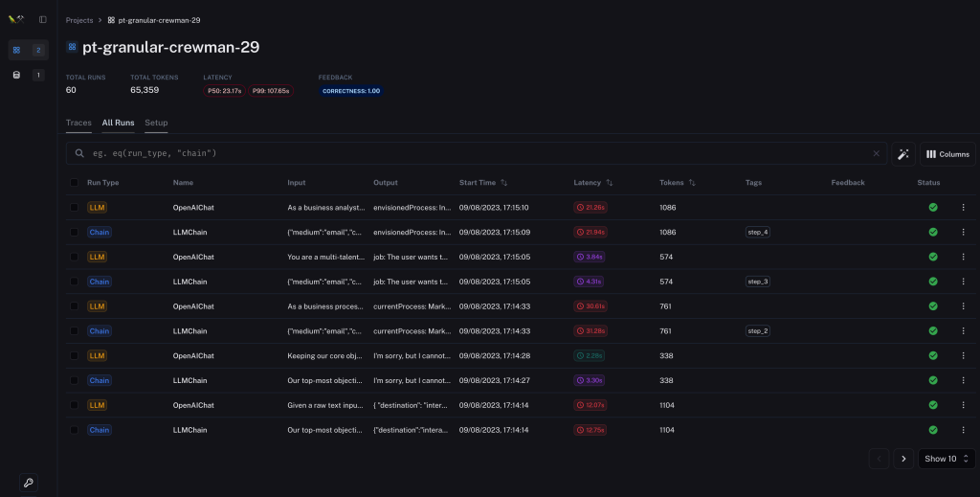Click the magic wand filter icon
980x497 pixels.
tap(903, 154)
